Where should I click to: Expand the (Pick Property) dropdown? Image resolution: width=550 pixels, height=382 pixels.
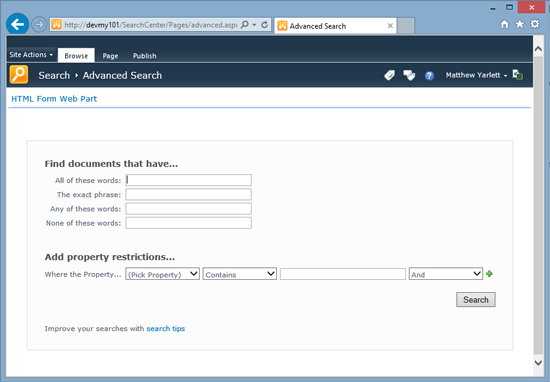point(162,274)
